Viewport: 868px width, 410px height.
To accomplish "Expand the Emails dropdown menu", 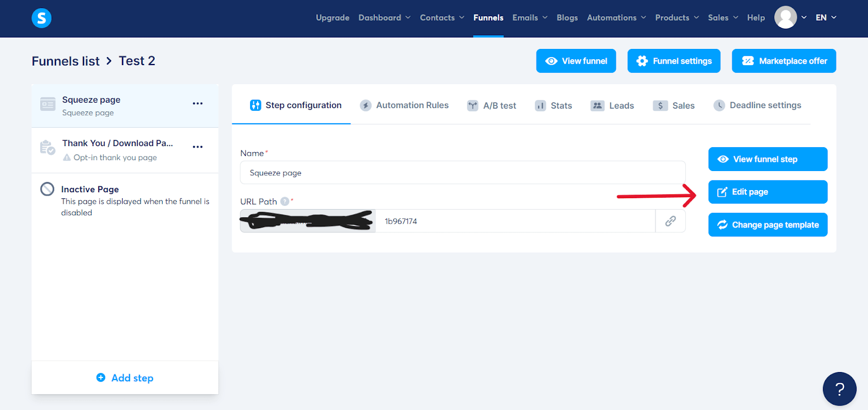I will point(545,17).
